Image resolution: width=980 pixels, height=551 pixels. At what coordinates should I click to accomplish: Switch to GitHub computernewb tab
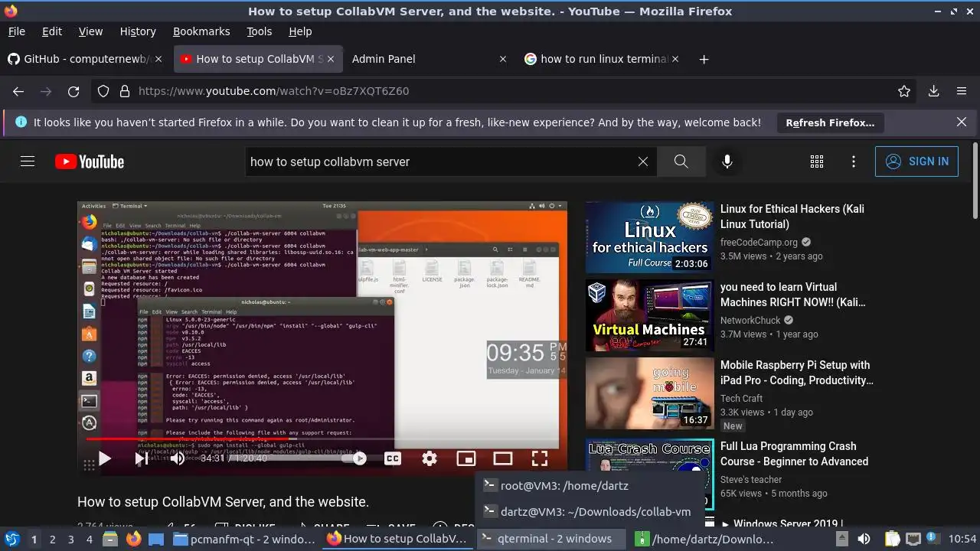pos(87,59)
